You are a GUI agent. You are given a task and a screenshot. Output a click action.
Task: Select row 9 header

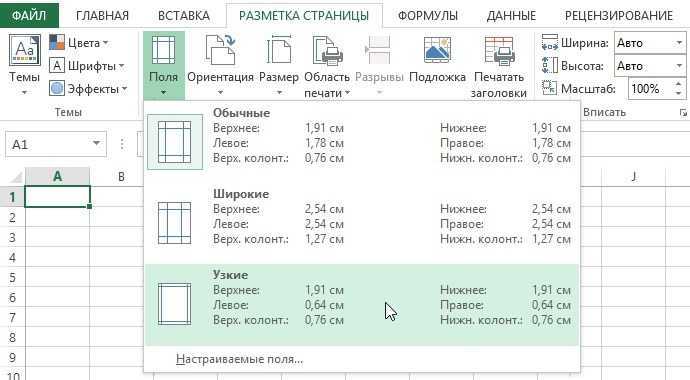coord(12,358)
